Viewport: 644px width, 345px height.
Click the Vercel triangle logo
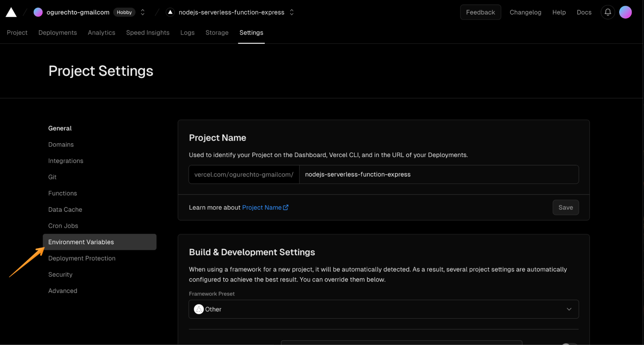(x=11, y=12)
